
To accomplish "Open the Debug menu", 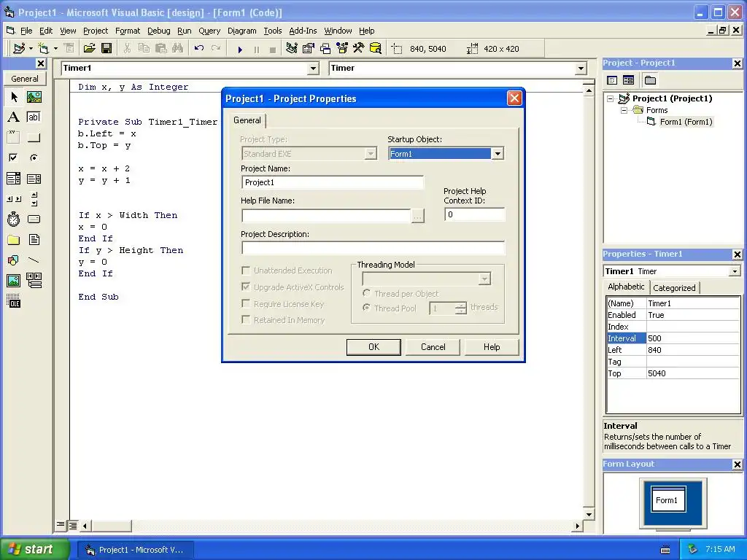I will [x=158, y=31].
